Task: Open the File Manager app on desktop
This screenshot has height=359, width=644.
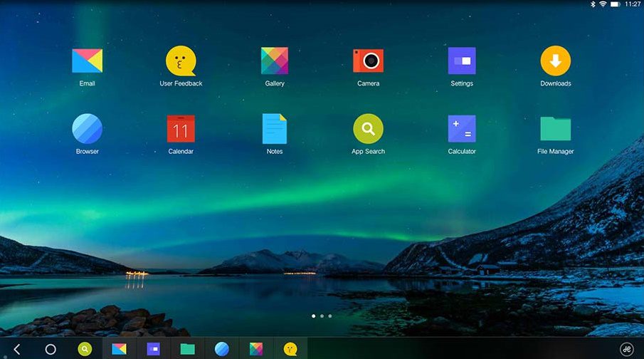Action: click(555, 129)
